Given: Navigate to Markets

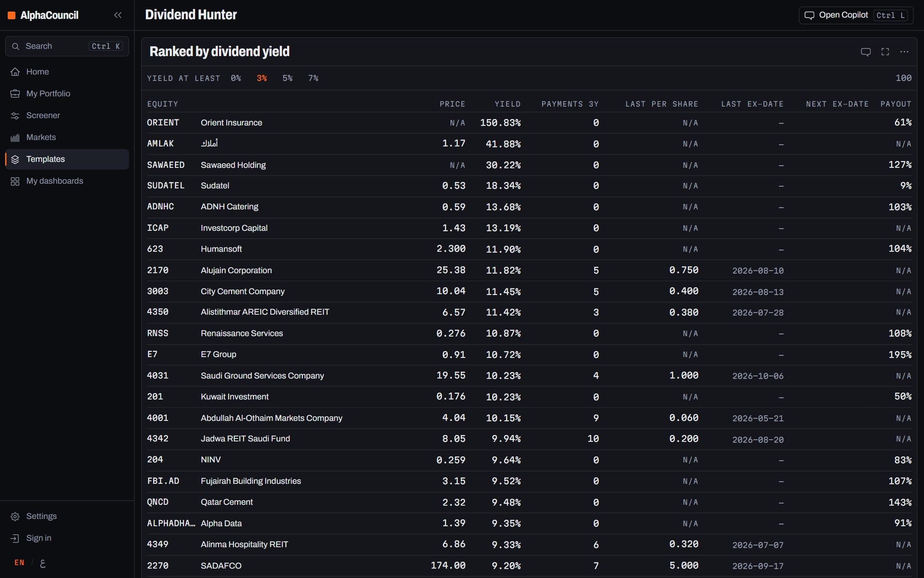Looking at the screenshot, I should point(67,137).
